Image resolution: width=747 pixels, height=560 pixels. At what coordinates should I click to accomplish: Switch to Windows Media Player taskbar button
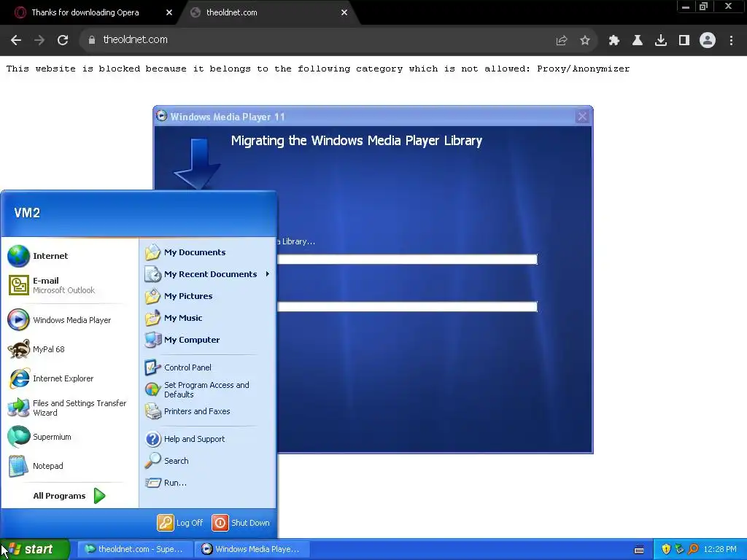click(252, 549)
